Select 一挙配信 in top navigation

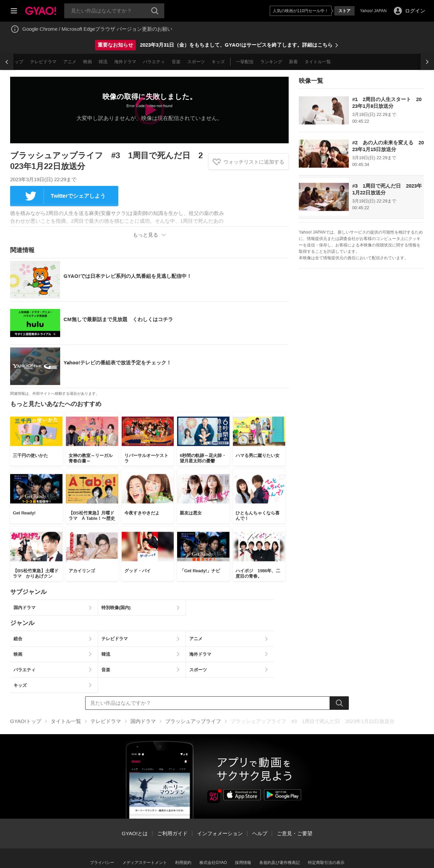[x=245, y=62]
